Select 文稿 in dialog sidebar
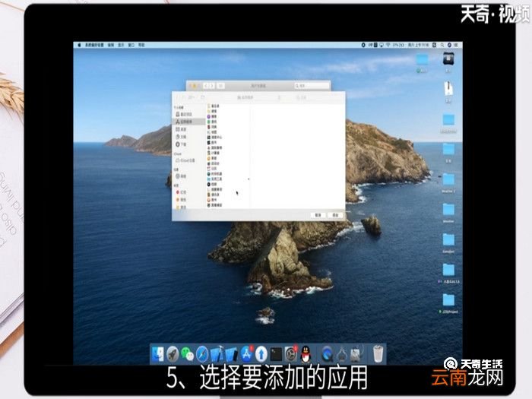The width and height of the screenshot is (532, 399). (x=181, y=137)
